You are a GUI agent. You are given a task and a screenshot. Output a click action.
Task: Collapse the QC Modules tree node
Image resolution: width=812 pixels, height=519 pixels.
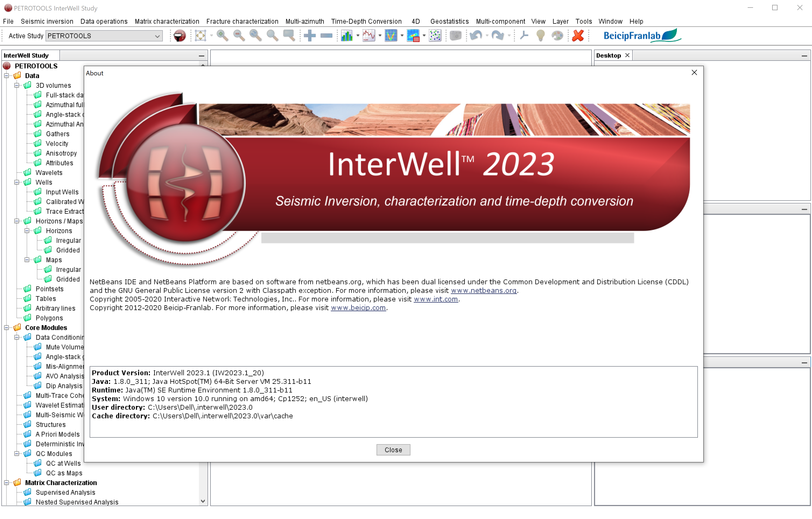16,454
